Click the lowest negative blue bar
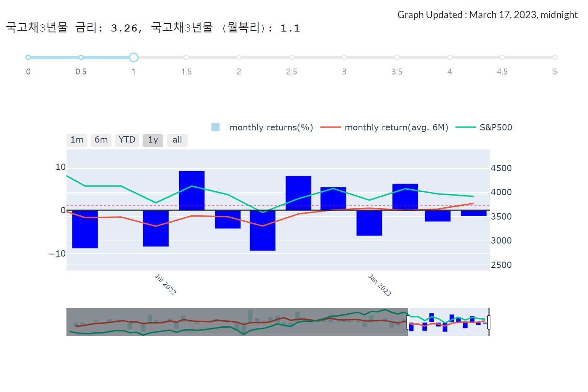 [262, 230]
